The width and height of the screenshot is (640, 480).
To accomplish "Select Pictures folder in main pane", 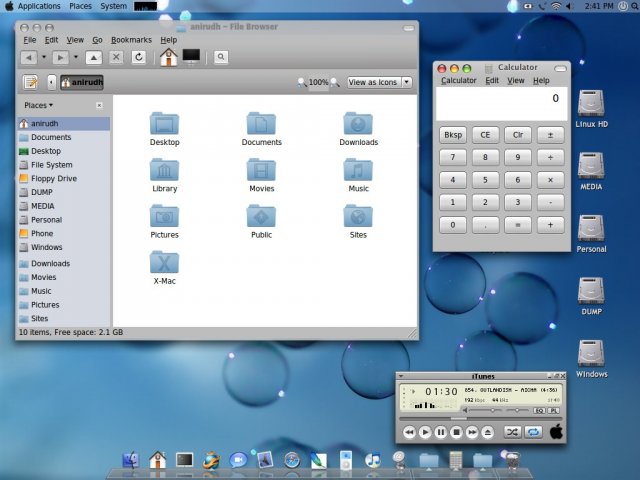I will point(164,216).
